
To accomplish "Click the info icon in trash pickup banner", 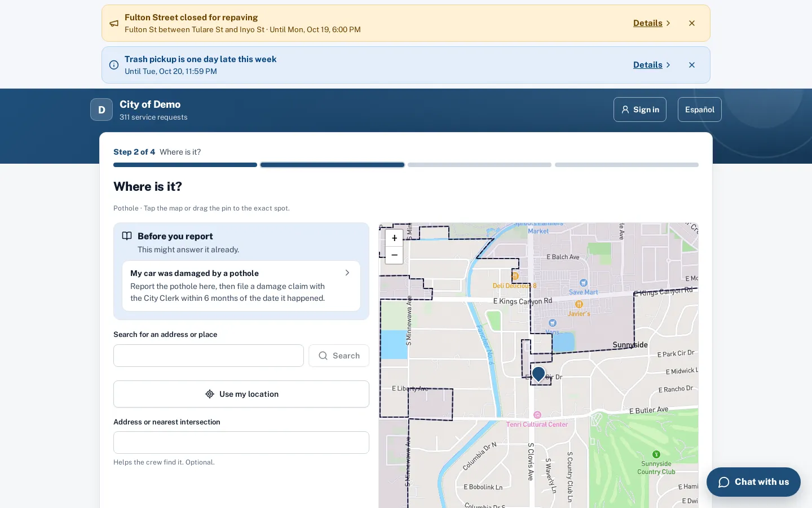I will point(114,65).
